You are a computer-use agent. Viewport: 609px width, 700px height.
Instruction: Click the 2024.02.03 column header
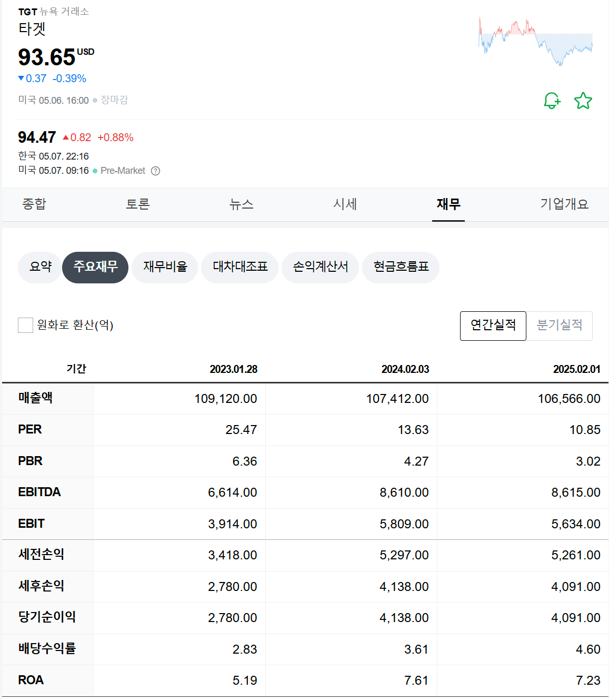(405, 369)
